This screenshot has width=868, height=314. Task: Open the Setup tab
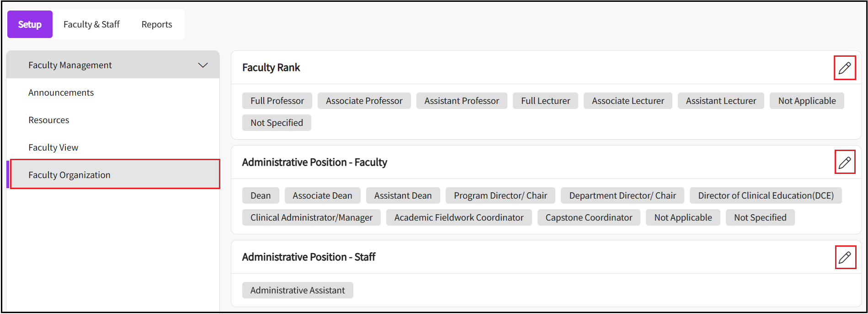tap(30, 24)
